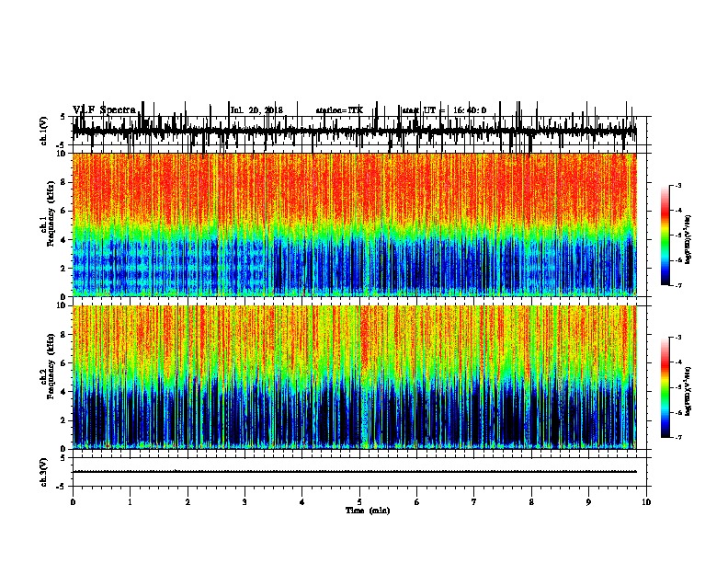728x563 pixels.
Task: Click time axis tick label "9"
Action: 588,502
